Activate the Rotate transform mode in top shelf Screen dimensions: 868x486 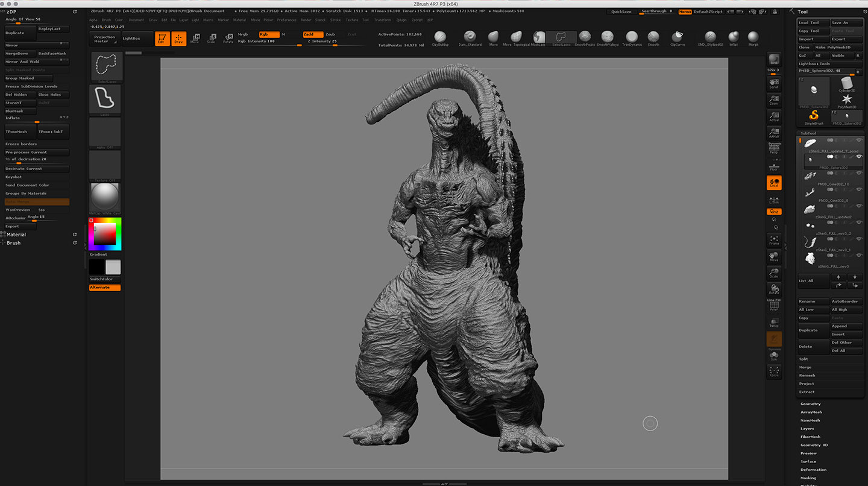pyautogui.click(x=228, y=39)
